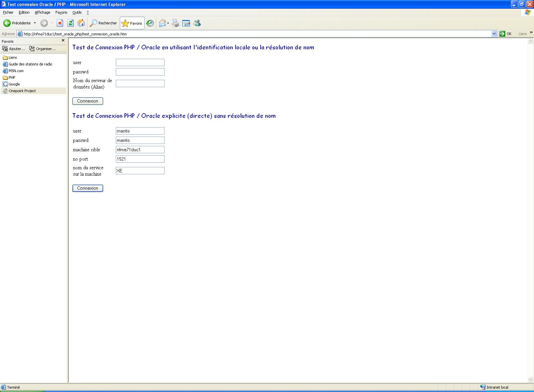Click the Windows flag throbber icon
The height and width of the screenshot is (392, 534).
click(528, 12)
